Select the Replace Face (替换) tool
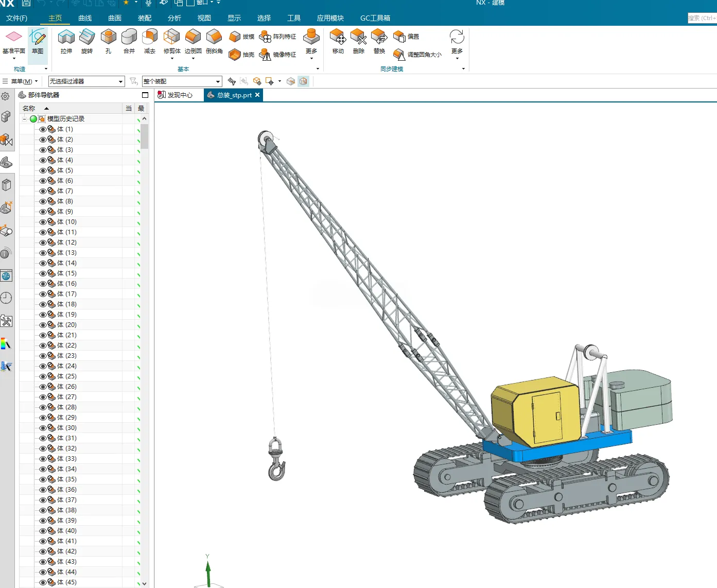The width and height of the screenshot is (717, 588). tap(379, 42)
